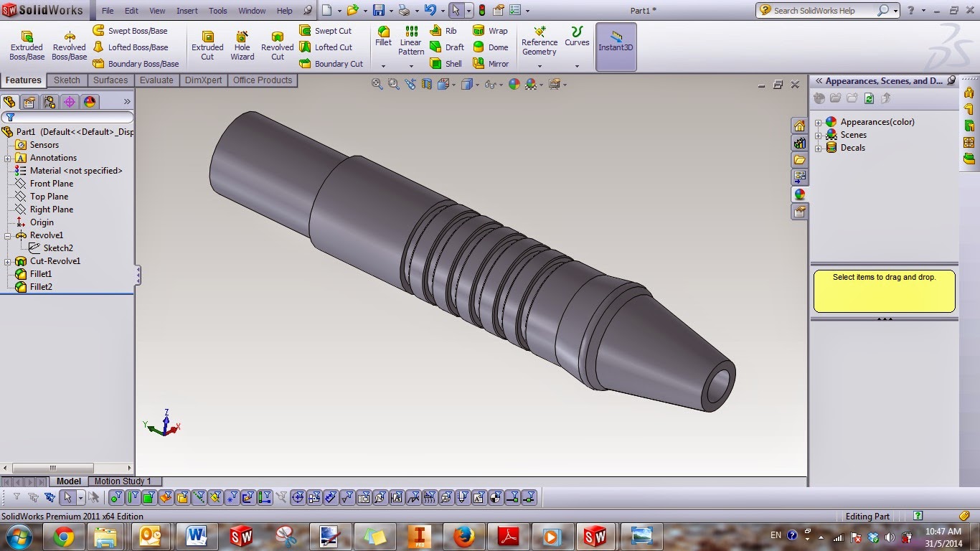Click the feature tree horizontal scrollbar
Viewport: 980px width, 551px height.
tap(67, 468)
